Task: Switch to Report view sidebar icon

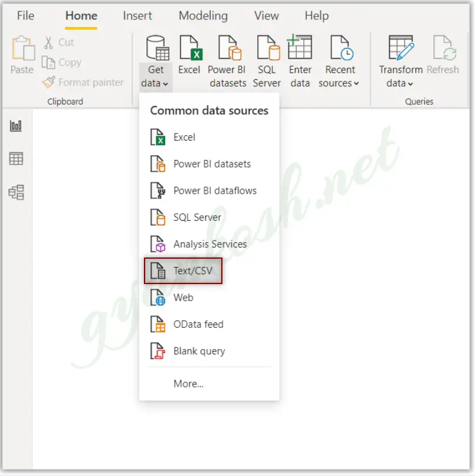Action: click(16, 126)
